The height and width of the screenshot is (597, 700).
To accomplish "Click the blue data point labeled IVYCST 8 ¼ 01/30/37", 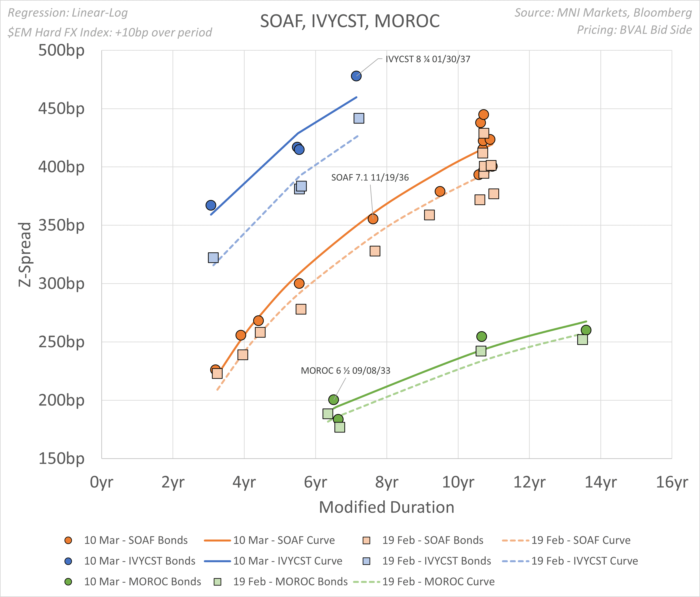I will [x=356, y=76].
